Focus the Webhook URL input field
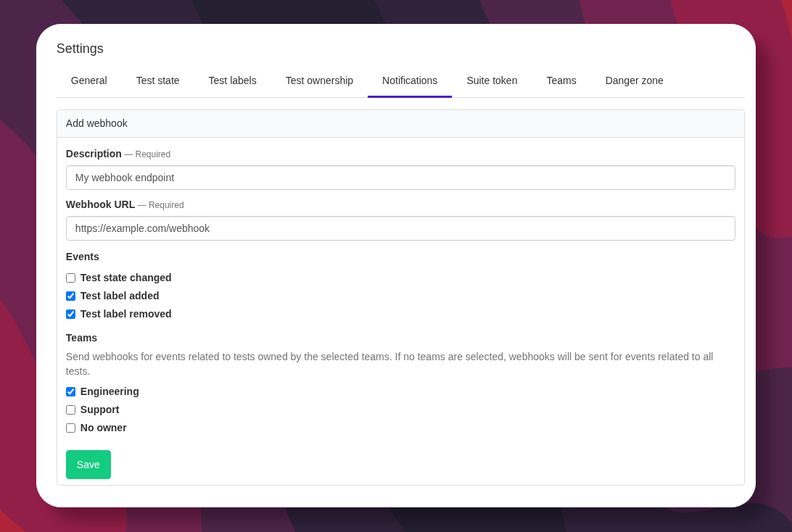 tap(400, 228)
